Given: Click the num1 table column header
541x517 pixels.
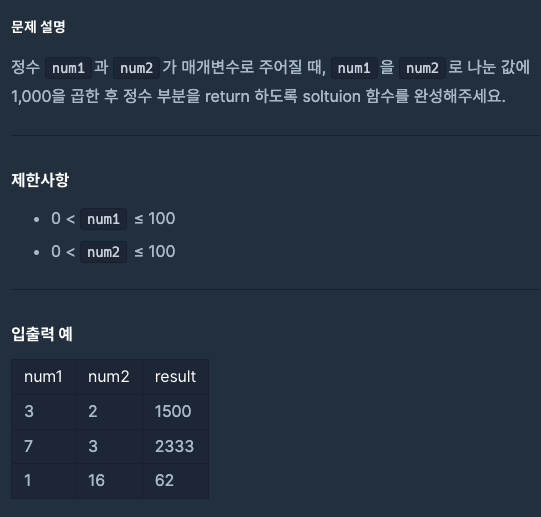Looking at the screenshot, I should 43,377.
